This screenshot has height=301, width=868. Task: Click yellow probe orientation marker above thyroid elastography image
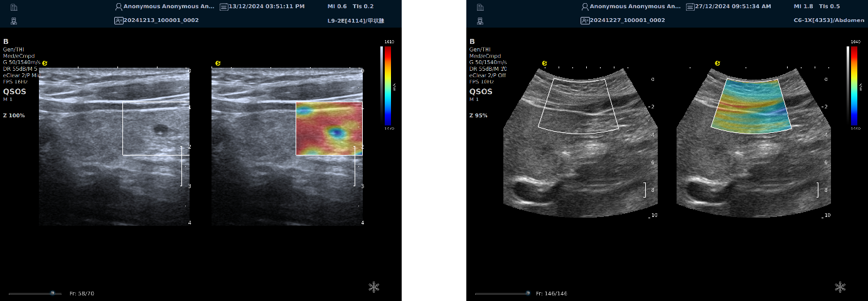pos(218,63)
